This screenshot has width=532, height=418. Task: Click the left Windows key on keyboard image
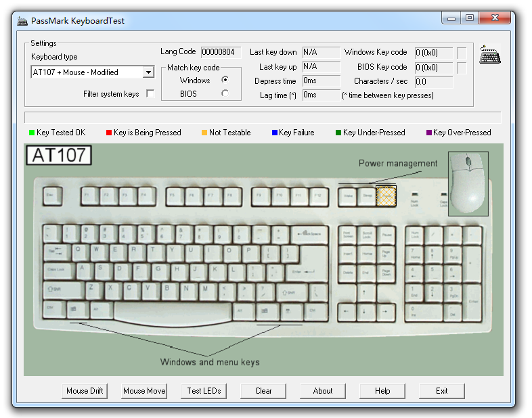(x=75, y=310)
